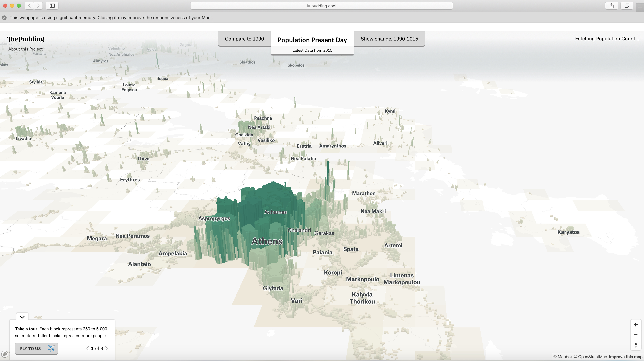
Task: Click the airplane icon beside FLY TO US
Action: [x=51, y=348]
